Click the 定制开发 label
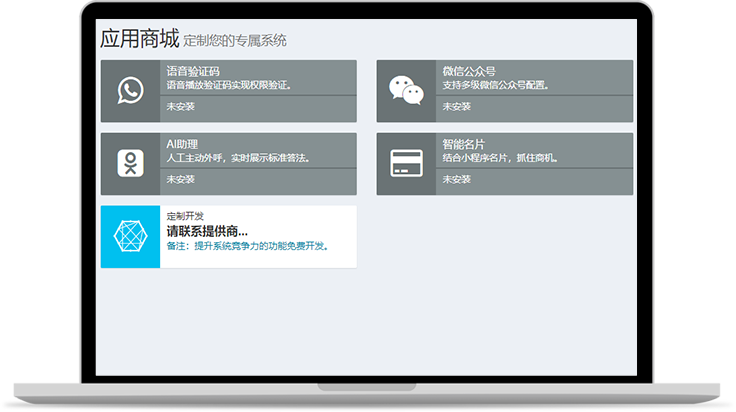The width and height of the screenshot is (736, 412). coord(184,216)
